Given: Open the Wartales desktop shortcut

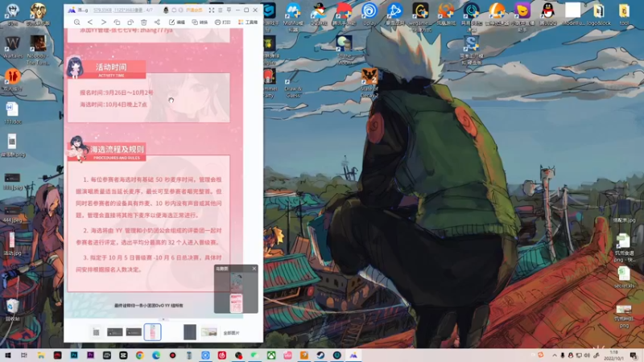Looking at the screenshot, I should click(x=13, y=47).
